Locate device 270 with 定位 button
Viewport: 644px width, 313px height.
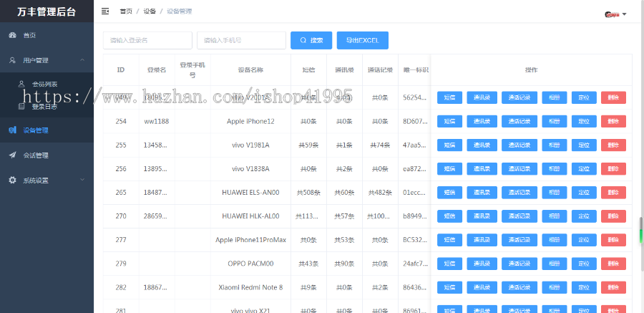click(584, 216)
